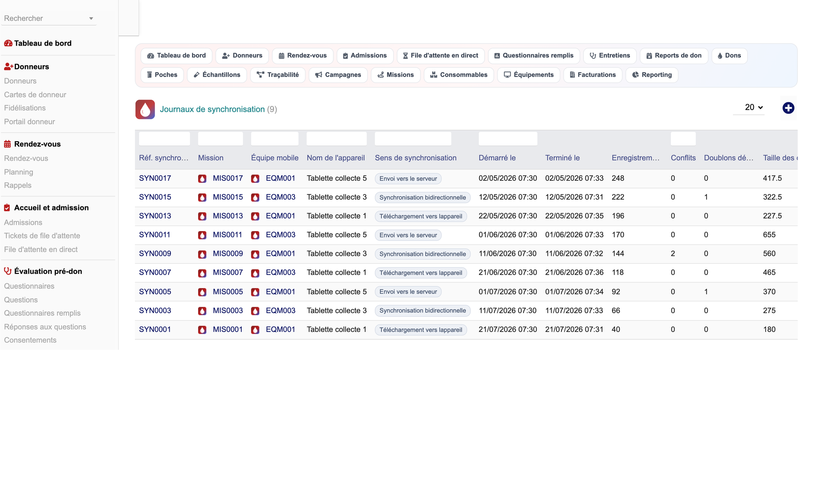This screenshot has height=504, width=815.
Task: Click the Réf. synchro filter input field
Action: click(164, 139)
